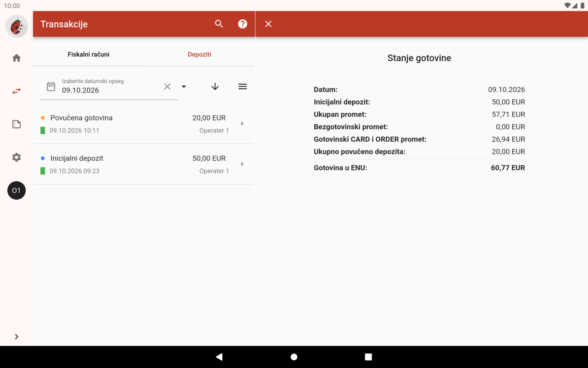The width and height of the screenshot is (588, 368).
Task: Expand arrow on Inicijalni depozit row
Action: click(242, 164)
